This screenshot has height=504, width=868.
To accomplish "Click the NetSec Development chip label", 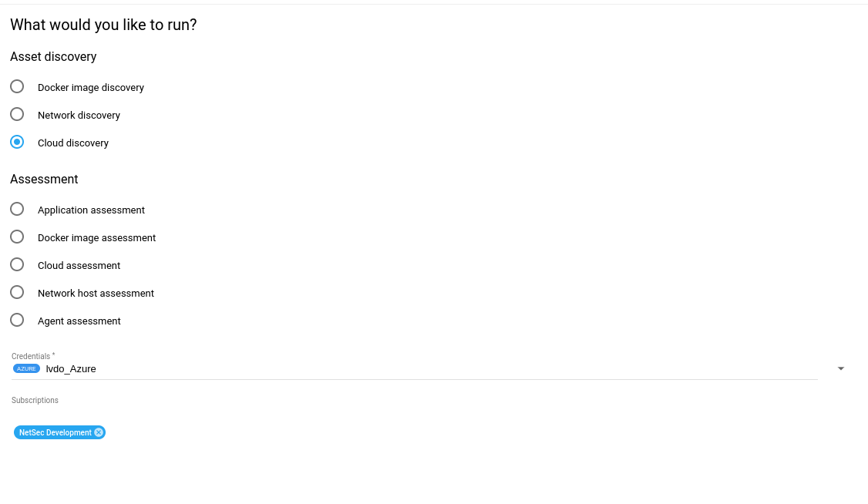I will click(55, 433).
